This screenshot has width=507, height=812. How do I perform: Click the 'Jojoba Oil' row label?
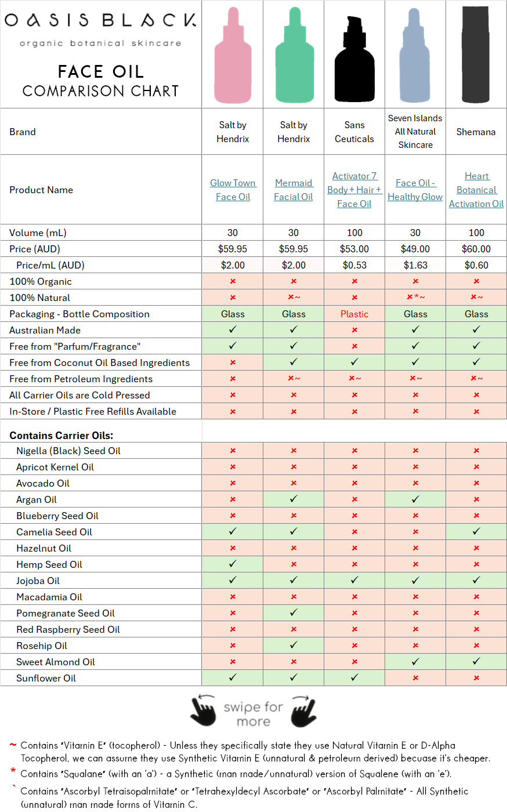[x=38, y=581]
